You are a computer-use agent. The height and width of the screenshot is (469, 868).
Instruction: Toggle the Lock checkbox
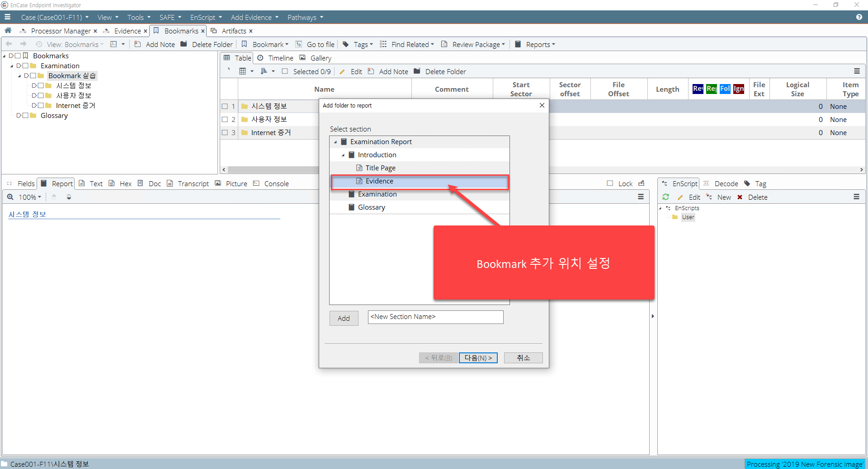(x=610, y=183)
